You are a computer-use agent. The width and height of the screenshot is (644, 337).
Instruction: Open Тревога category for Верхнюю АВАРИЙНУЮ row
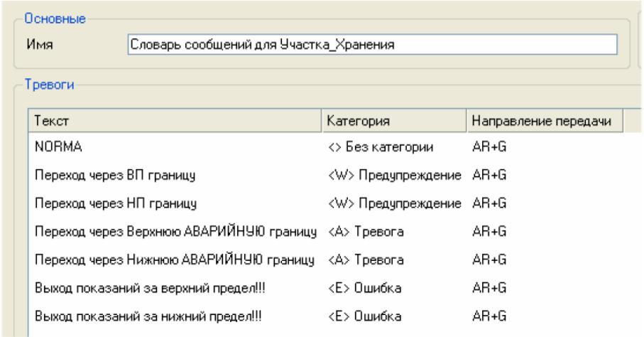pyautogui.click(x=366, y=232)
